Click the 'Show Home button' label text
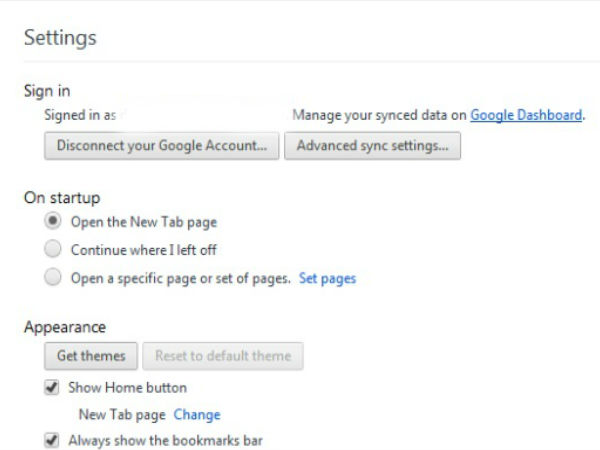Image resolution: width=600 pixels, height=450 pixels. tap(127, 387)
